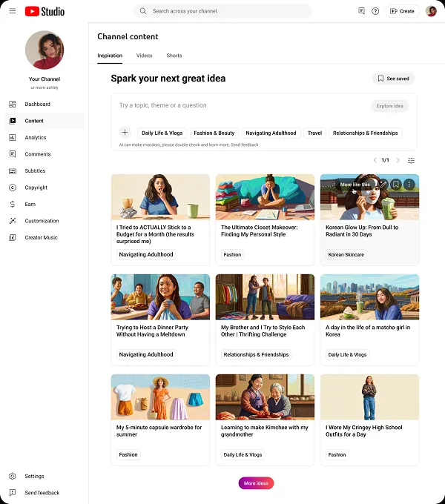Open the feedback notes icon in header
The width and height of the screenshot is (445, 504).
(x=361, y=11)
